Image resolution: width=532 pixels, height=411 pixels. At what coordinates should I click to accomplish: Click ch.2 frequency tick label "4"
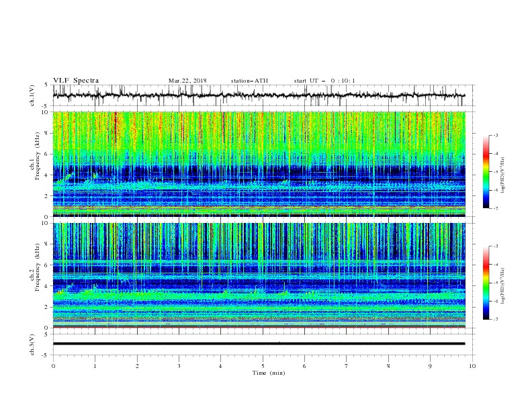coord(46,286)
